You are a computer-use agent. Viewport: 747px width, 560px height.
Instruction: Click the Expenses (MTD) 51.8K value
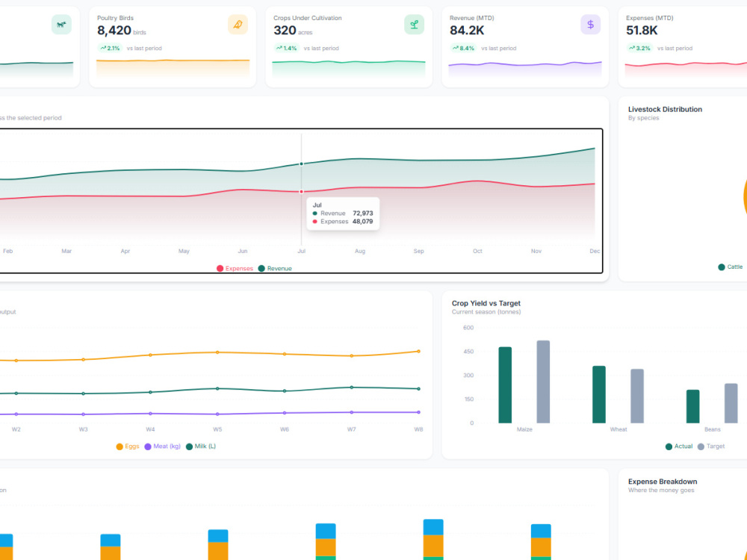coord(642,31)
